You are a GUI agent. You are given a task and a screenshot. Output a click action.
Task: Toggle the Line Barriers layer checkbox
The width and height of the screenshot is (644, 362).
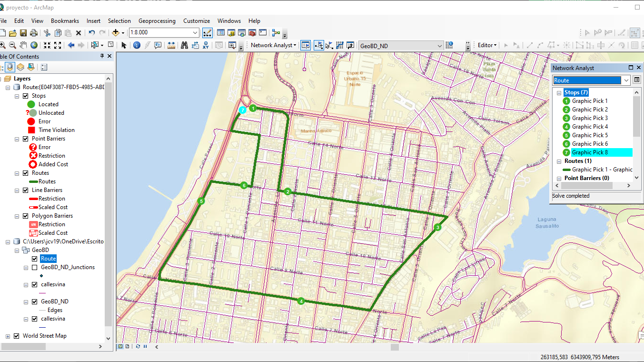26,190
